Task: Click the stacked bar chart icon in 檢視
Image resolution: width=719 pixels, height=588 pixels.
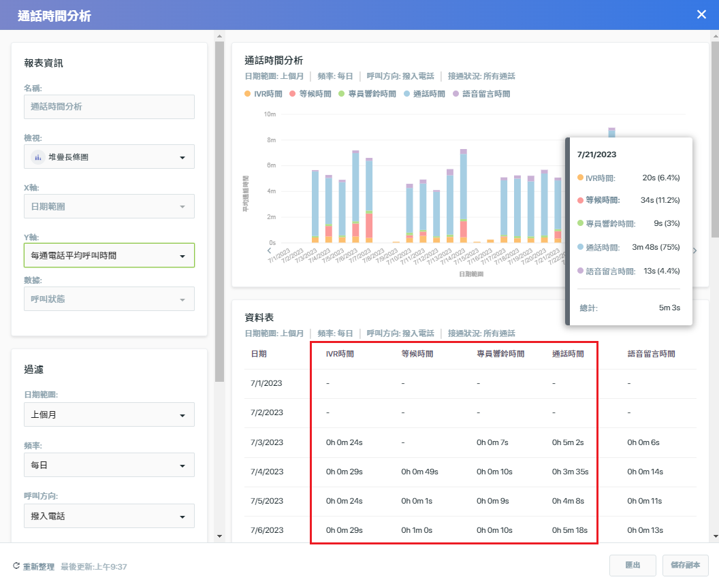Action: 37,157
